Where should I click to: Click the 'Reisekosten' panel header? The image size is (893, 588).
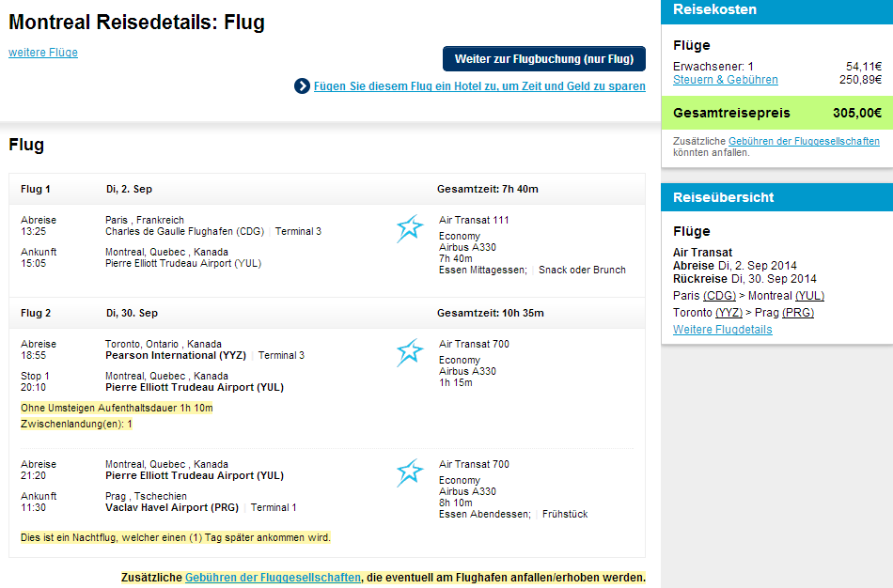776,10
